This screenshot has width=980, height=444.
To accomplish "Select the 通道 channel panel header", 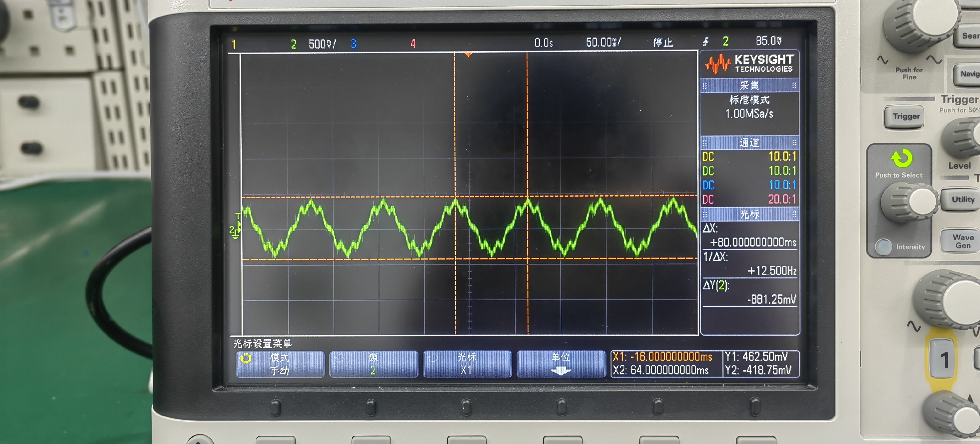I will (x=749, y=143).
